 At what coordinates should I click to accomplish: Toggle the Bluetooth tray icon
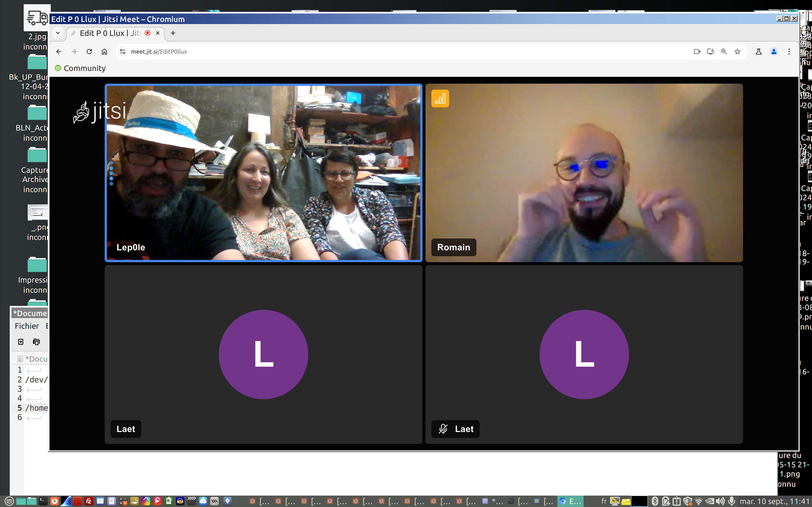(x=655, y=501)
